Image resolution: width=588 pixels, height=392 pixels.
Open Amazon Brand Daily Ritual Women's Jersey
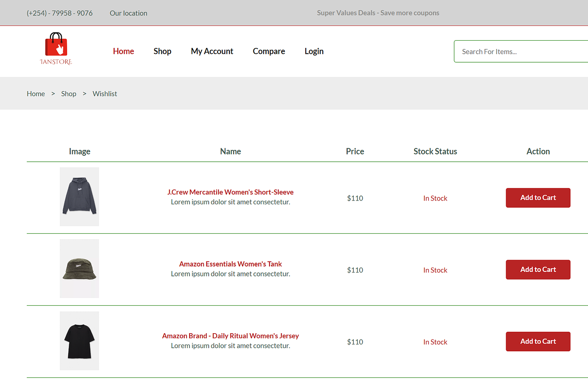tap(230, 336)
